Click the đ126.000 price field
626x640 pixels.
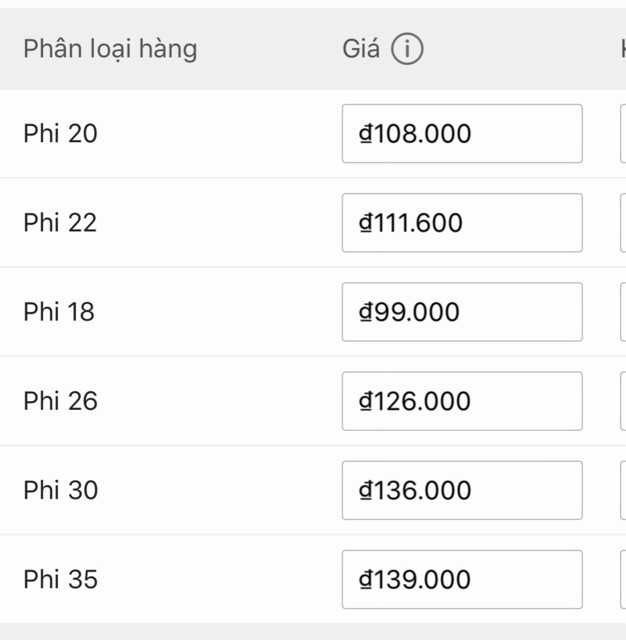pyautogui.click(x=462, y=401)
